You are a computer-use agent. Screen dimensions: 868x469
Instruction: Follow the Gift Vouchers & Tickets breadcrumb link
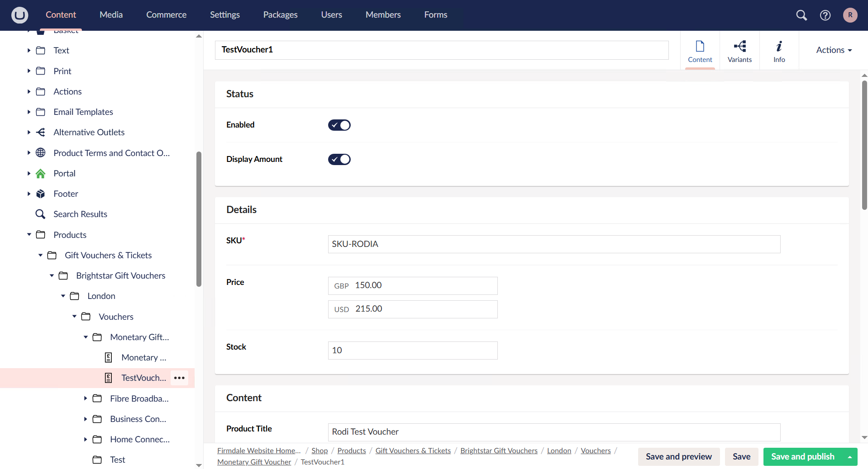coord(413,450)
